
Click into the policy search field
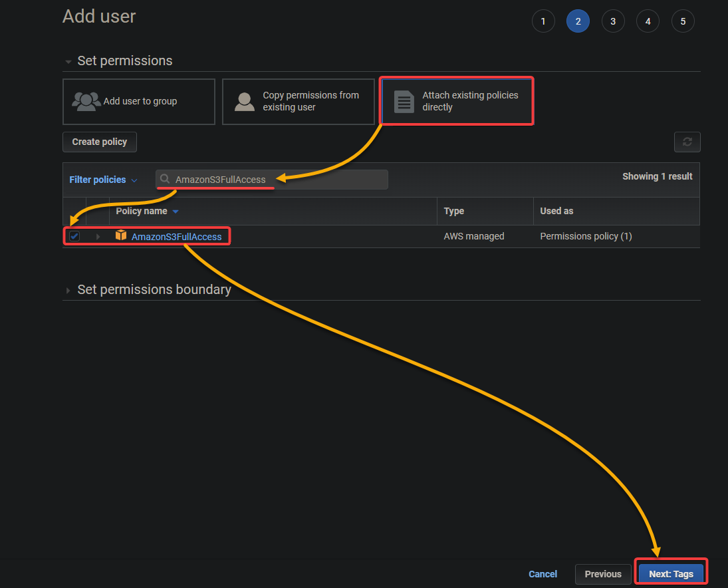tap(272, 180)
